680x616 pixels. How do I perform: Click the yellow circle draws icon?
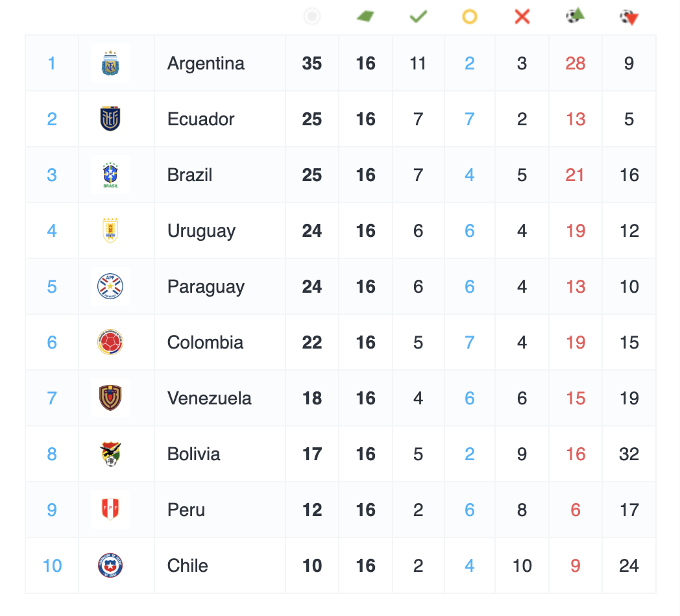pos(470,16)
